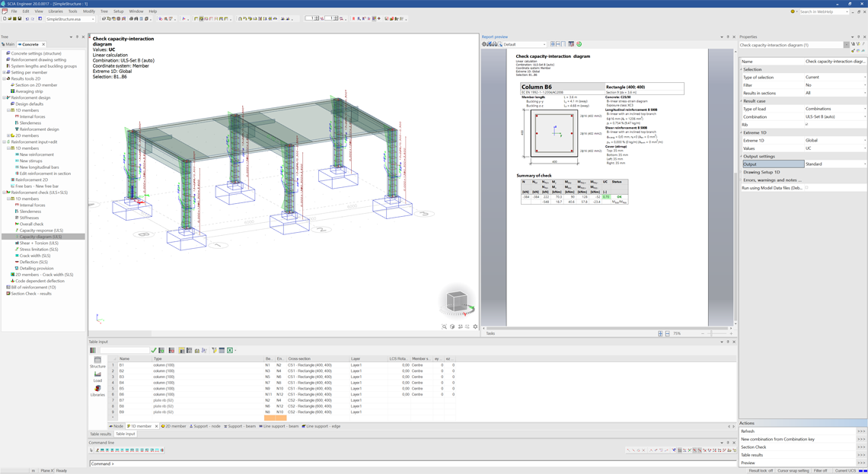This screenshot has height=474, width=868.
Task: Click the Load table category icon
Action: click(x=97, y=377)
